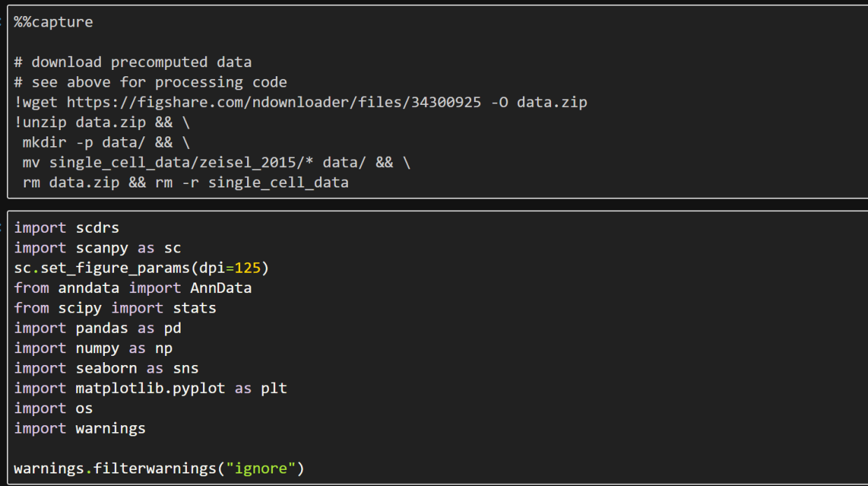The height and width of the screenshot is (486, 868).
Task: Click the '# see above for processing code' comment
Action: 150,83
